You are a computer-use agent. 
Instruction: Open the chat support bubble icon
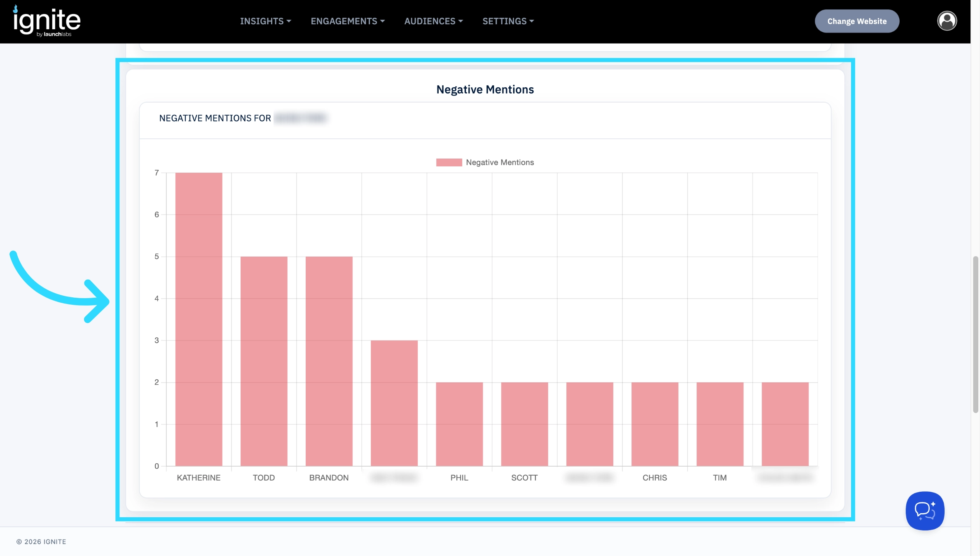point(924,510)
